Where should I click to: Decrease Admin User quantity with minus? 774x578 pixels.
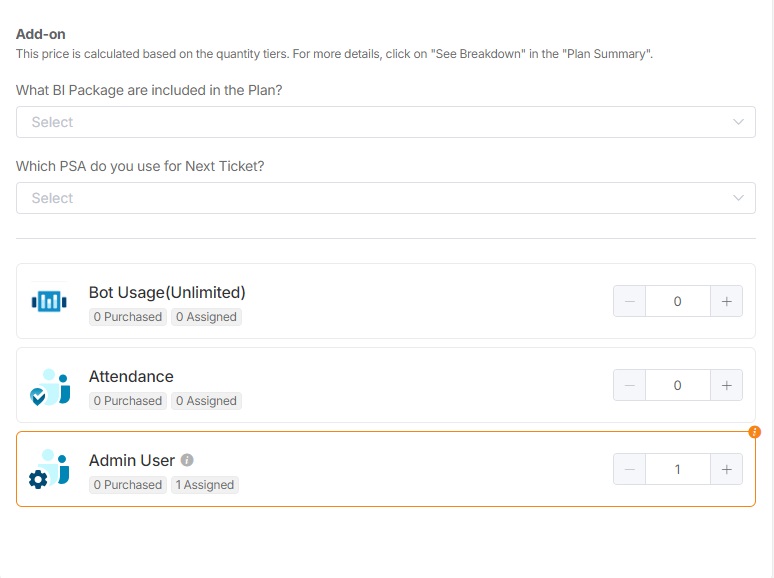(629, 469)
